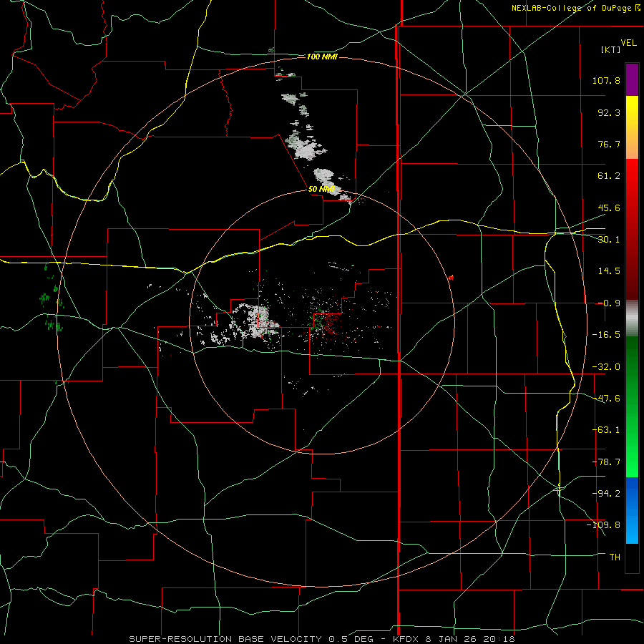Screen dimensions: 644x644
Task: Click the gray near-zero segment of the color bar
Action: 632,318
